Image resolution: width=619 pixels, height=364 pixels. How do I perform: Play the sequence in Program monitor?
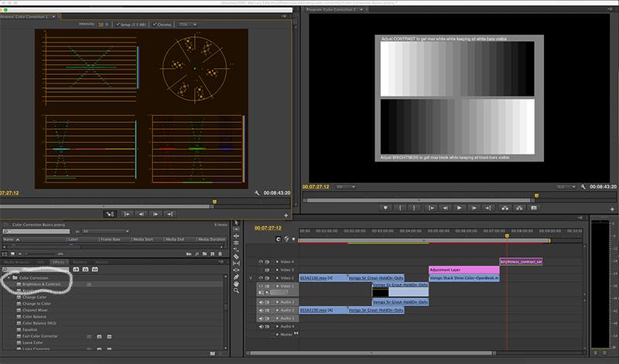click(459, 208)
